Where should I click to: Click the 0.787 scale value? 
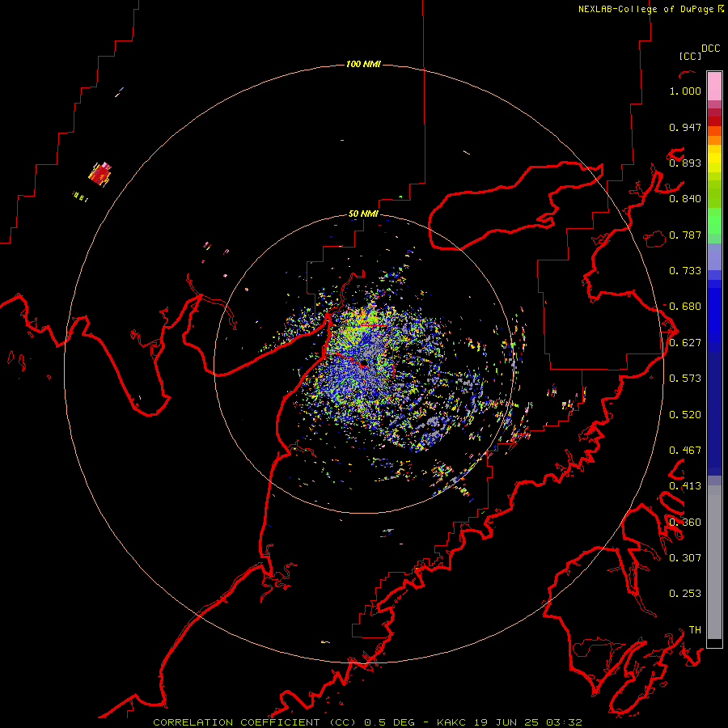click(x=685, y=235)
